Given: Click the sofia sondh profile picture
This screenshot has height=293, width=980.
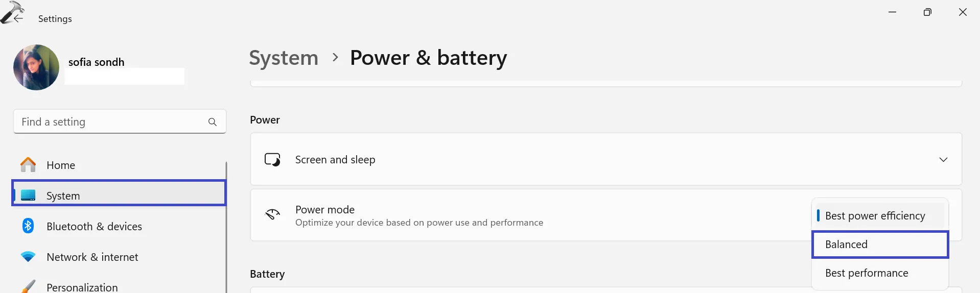Looking at the screenshot, I should coord(36,67).
